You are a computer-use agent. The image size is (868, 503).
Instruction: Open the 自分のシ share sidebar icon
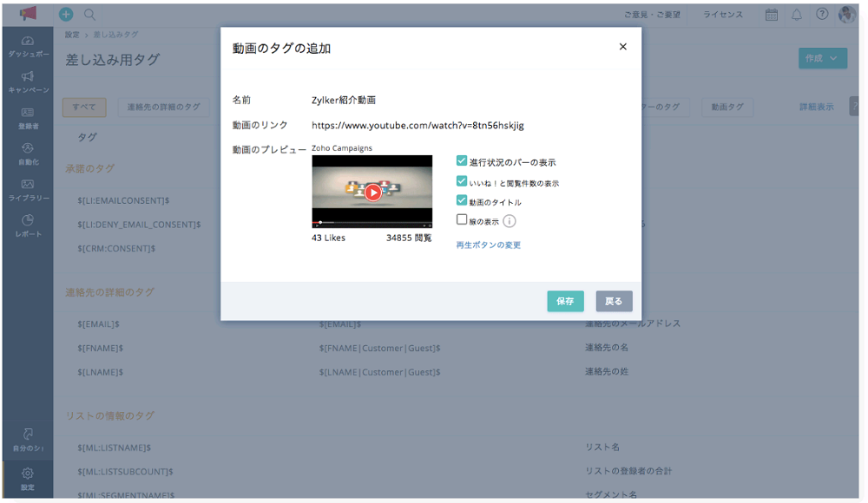[x=28, y=440]
